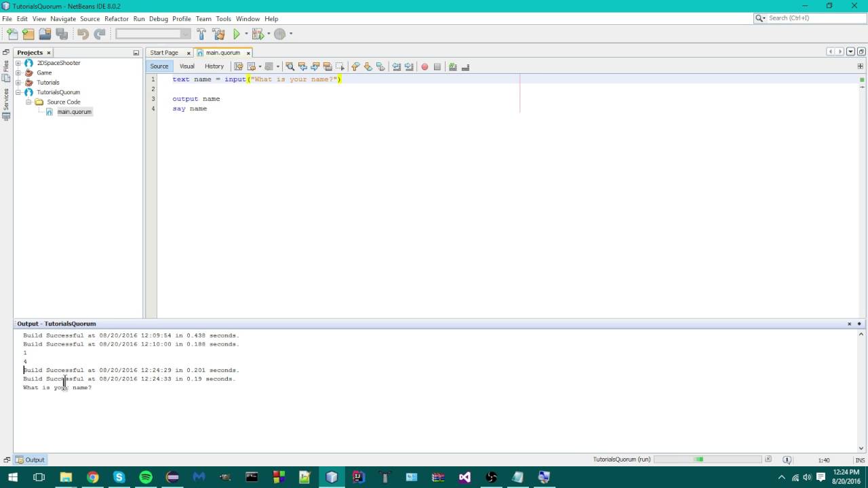Image resolution: width=868 pixels, height=488 pixels.
Task: Click the Profile Project toolbar icon
Action: point(279,34)
